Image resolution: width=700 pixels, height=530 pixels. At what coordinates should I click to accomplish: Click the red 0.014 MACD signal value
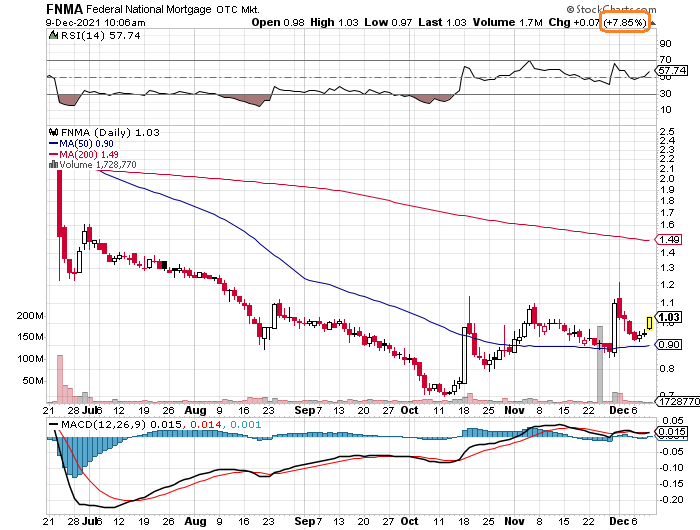pyautogui.click(x=206, y=424)
